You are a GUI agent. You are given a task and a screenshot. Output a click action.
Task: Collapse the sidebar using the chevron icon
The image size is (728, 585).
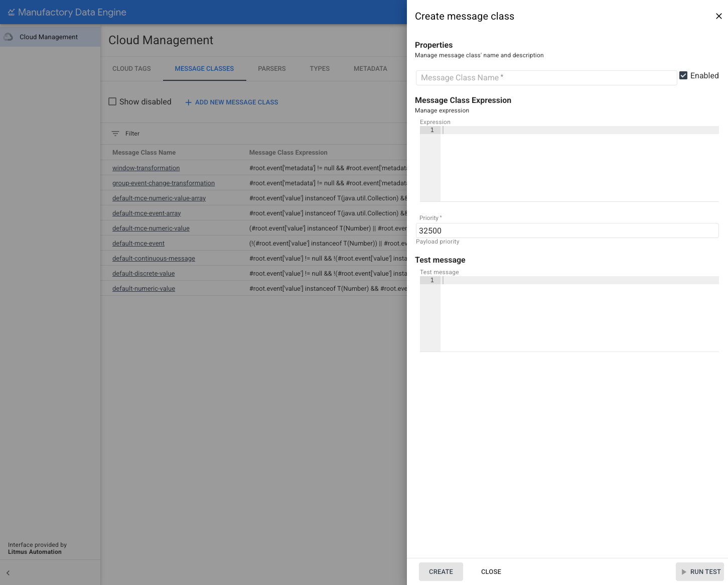[8, 572]
